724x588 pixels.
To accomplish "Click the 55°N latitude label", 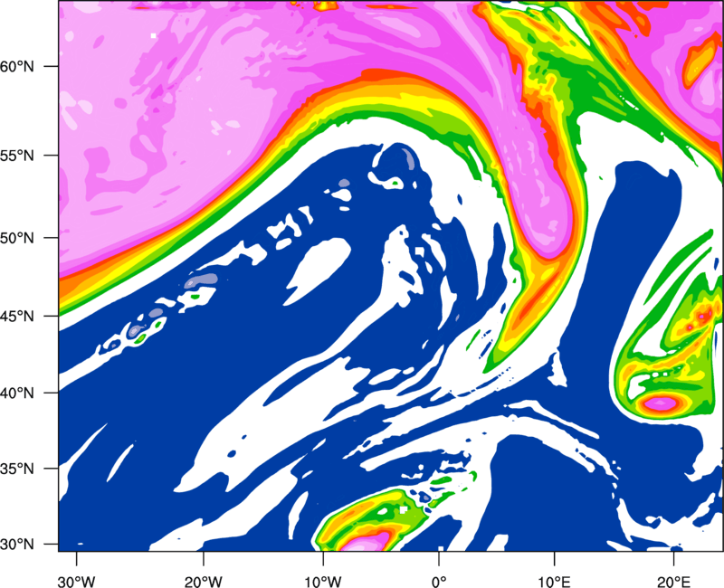I will pos(17,156).
